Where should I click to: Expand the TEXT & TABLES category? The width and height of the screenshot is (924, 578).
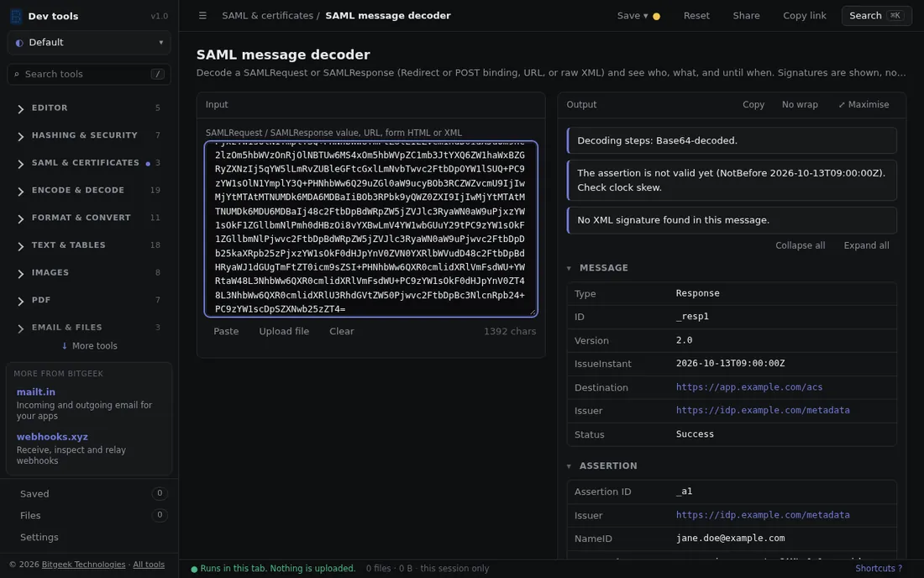[89, 245]
